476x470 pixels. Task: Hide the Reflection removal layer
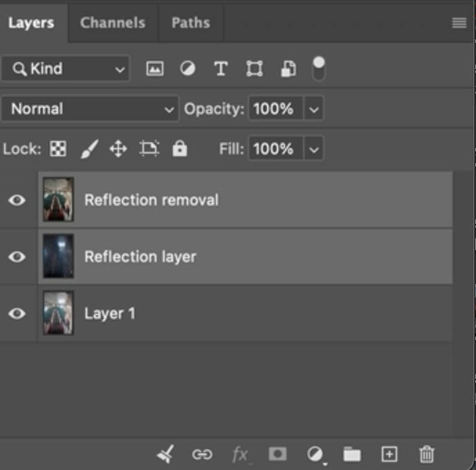click(x=17, y=200)
